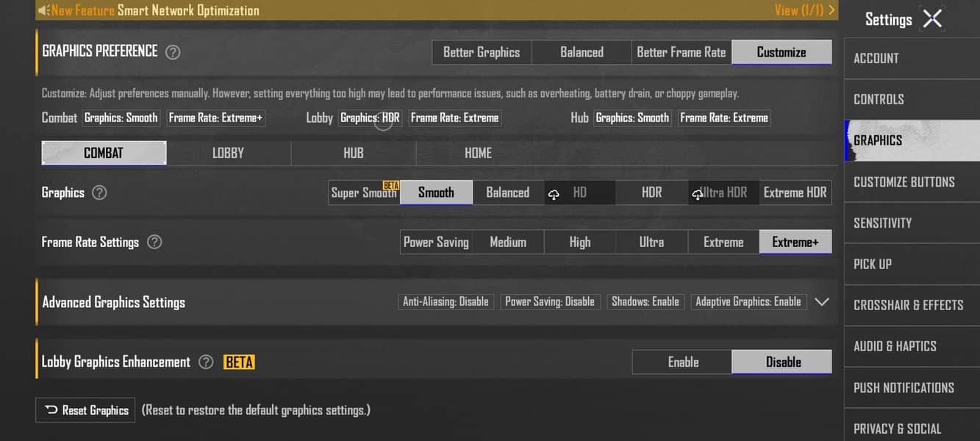Close Settings with the X icon
Viewport: 980px width, 441px height.
(x=932, y=18)
